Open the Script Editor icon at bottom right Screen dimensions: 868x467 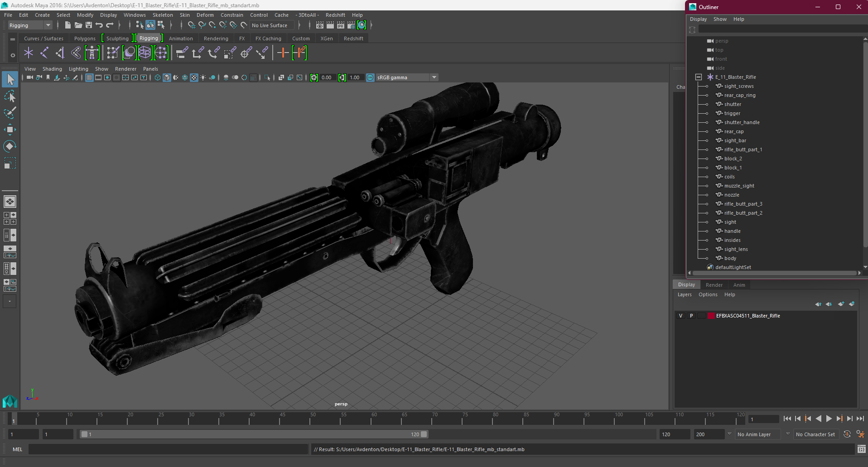tap(861, 449)
